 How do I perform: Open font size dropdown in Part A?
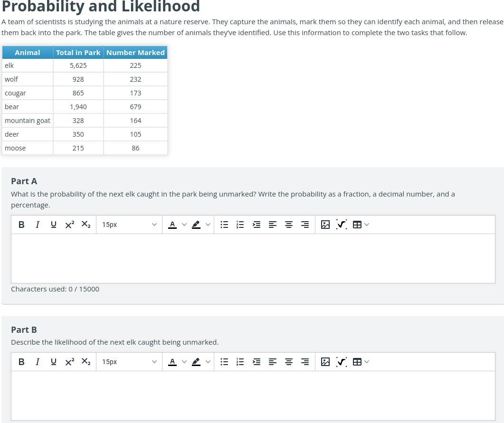pyautogui.click(x=129, y=225)
